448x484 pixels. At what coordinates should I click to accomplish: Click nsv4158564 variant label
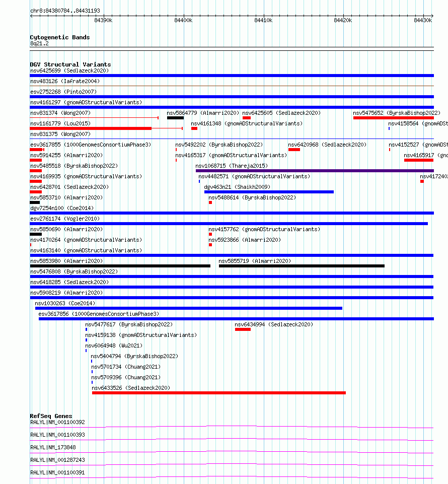click(x=418, y=123)
